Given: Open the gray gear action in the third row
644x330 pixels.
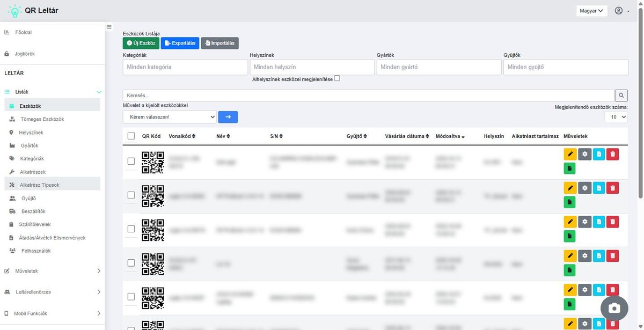Looking at the screenshot, I should point(584,222).
